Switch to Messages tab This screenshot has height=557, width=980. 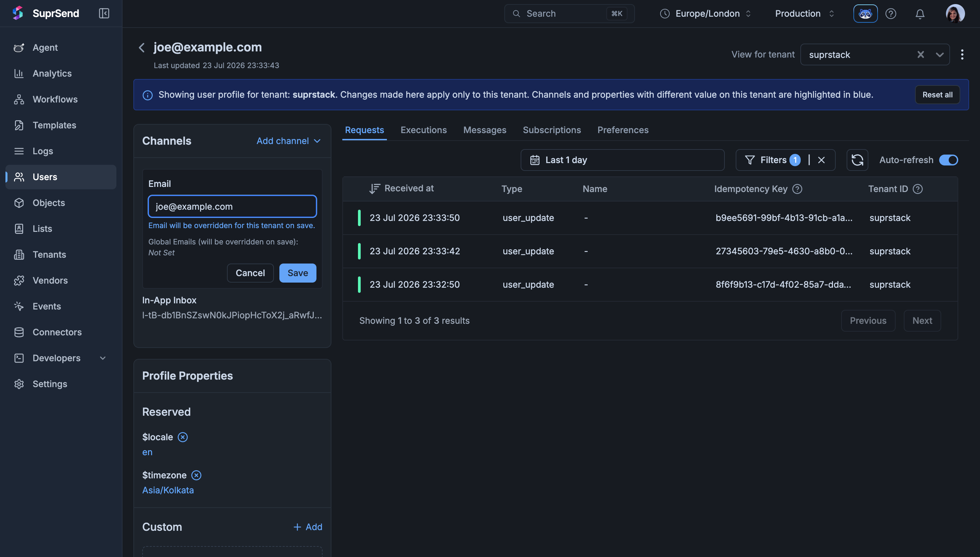(485, 130)
